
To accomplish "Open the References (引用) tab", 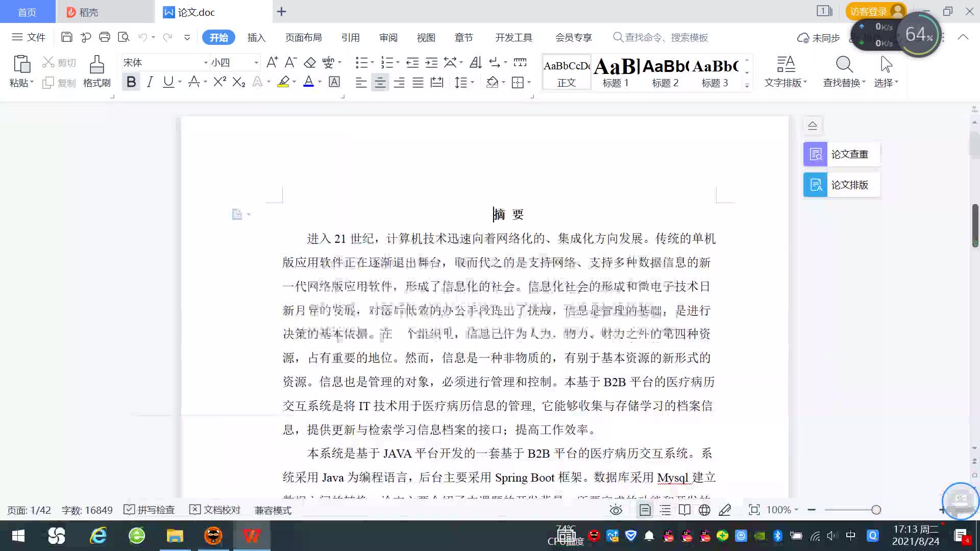I will click(351, 37).
